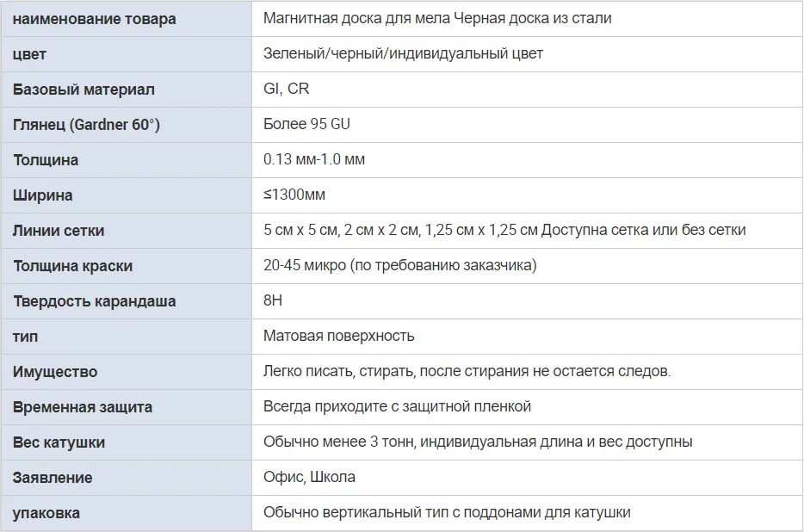Screen dimensions: 804x532
Task: Click the 'Имущество' row label
Action: pos(55,372)
